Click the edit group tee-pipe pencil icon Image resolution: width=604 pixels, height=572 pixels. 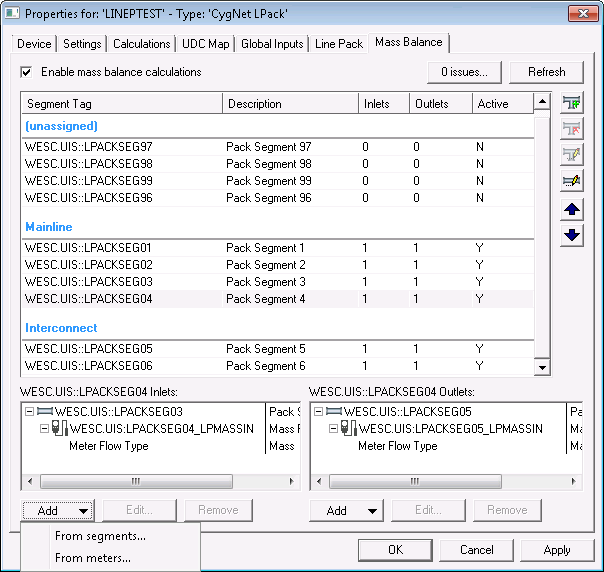(572, 154)
